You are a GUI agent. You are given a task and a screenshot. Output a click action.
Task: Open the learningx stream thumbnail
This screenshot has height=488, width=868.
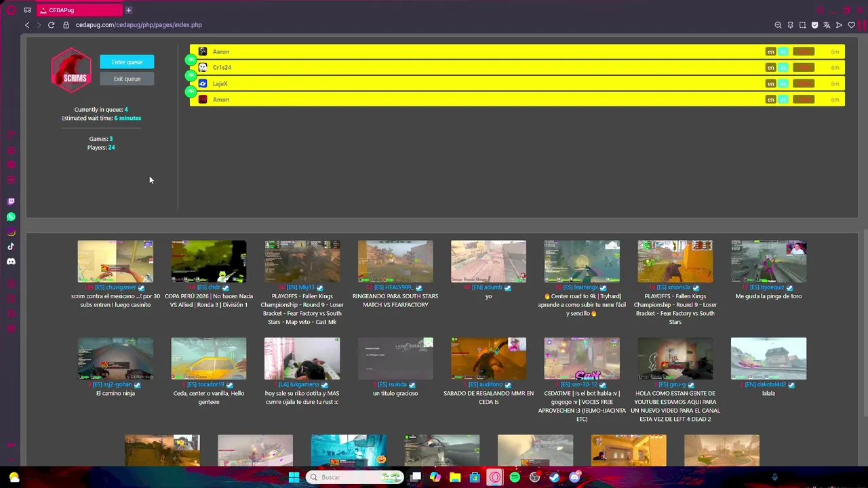(582, 261)
